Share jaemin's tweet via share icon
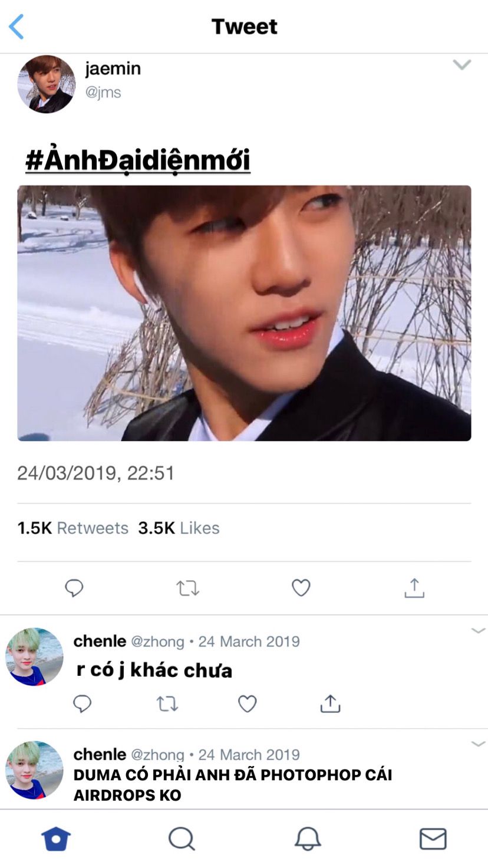 [x=414, y=588]
